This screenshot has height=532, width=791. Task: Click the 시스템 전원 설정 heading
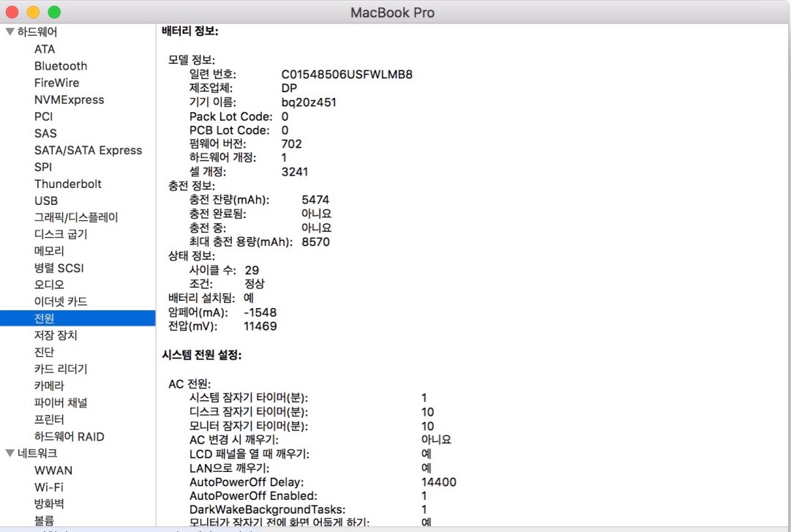201,356
